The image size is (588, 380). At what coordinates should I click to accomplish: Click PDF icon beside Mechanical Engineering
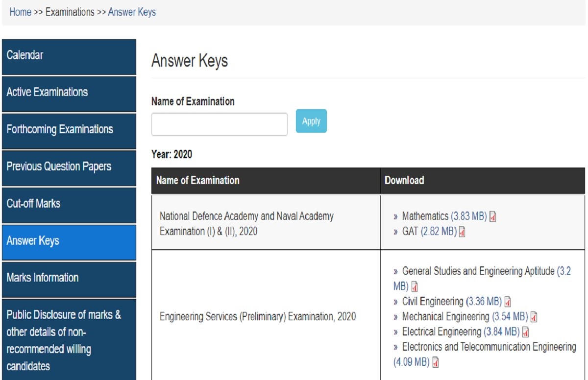[534, 317]
